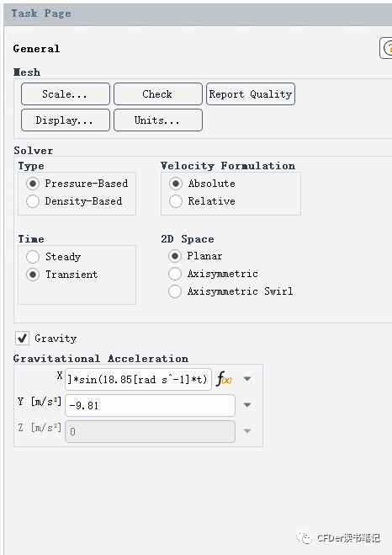This screenshot has width=392, height=555.
Task: Run the mesh Check button
Action: (158, 94)
